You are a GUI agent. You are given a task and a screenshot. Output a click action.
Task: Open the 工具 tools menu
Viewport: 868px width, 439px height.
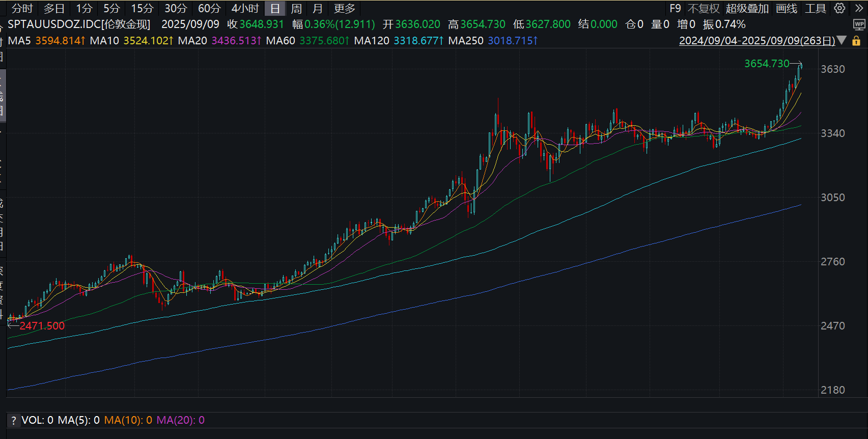pyautogui.click(x=815, y=9)
